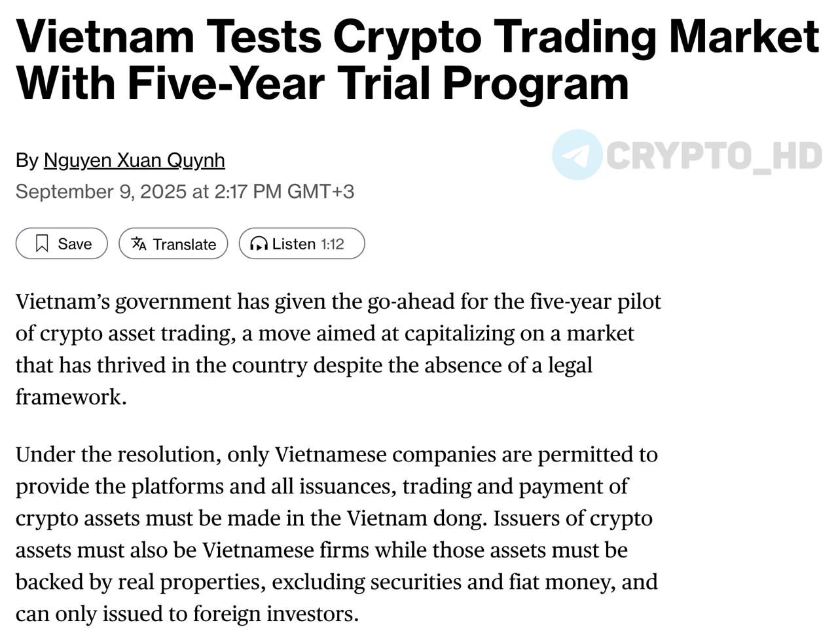Listen to the article audio
838x644 pixels.
pos(302,243)
